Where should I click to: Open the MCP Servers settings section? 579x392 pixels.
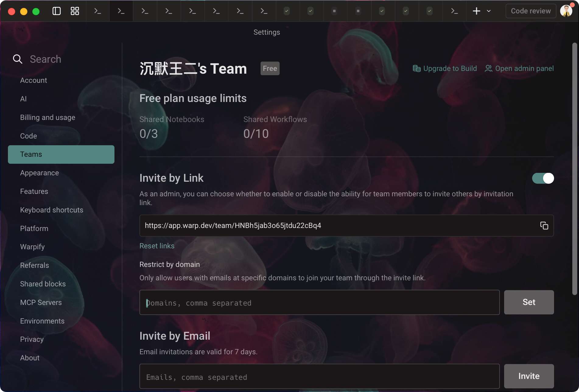tap(41, 303)
